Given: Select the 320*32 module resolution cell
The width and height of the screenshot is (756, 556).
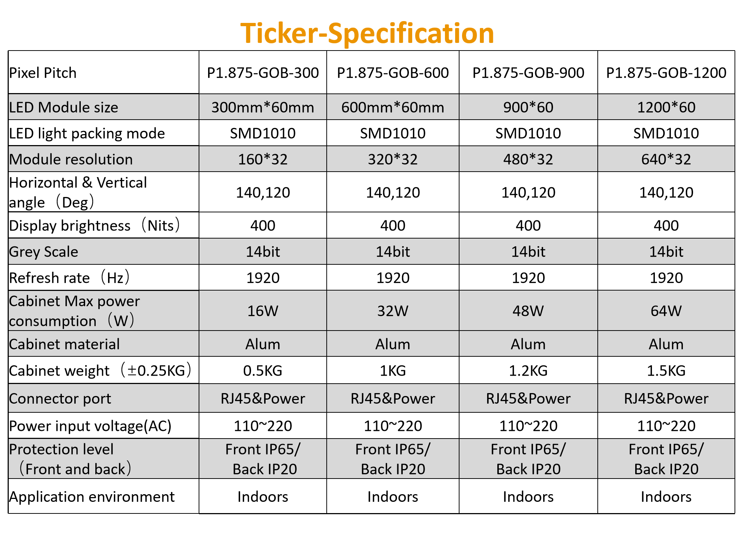Looking at the screenshot, I should [393, 159].
